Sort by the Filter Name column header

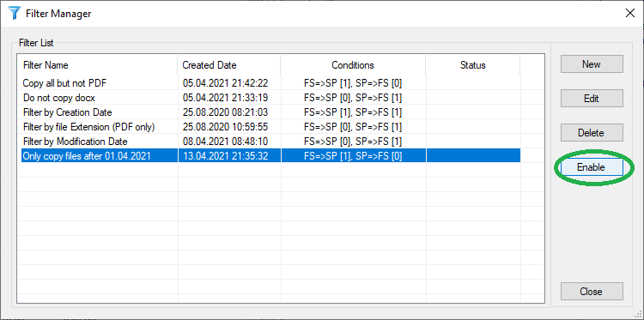(x=98, y=65)
